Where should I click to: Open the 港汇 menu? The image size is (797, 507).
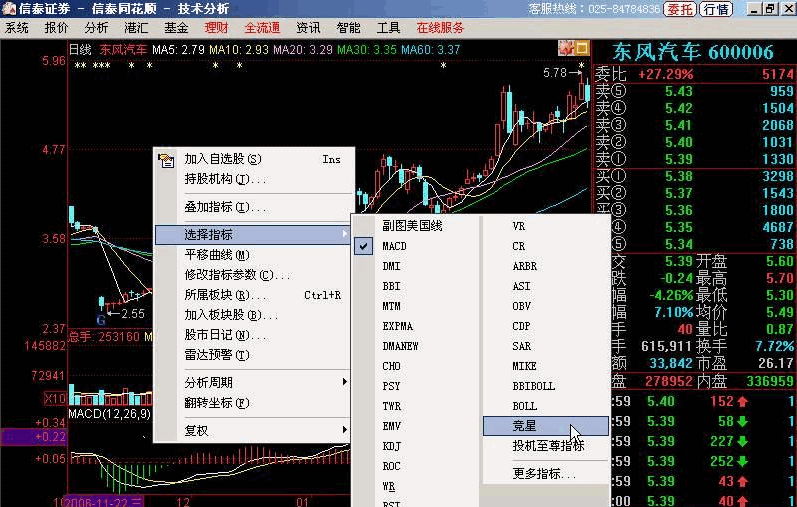click(136, 28)
